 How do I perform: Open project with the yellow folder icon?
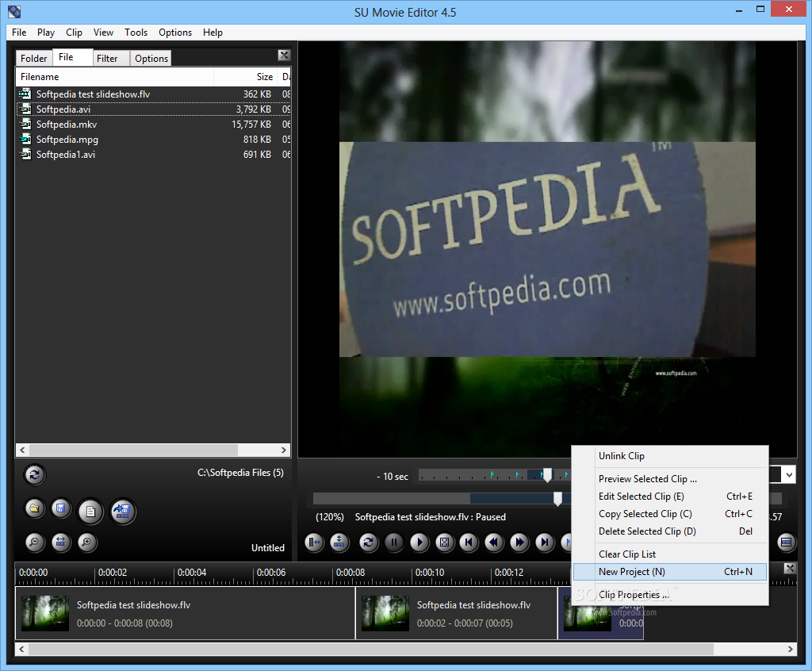click(34, 508)
